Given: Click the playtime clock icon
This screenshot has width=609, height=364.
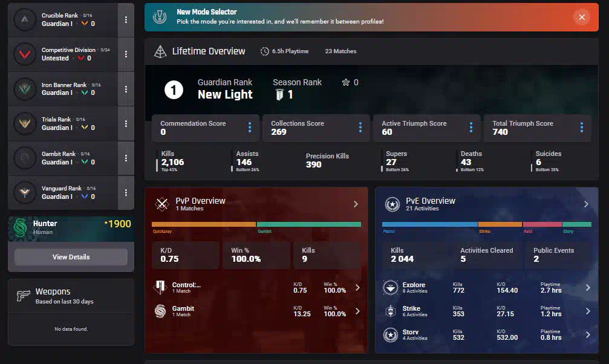Looking at the screenshot, I should 264,51.
